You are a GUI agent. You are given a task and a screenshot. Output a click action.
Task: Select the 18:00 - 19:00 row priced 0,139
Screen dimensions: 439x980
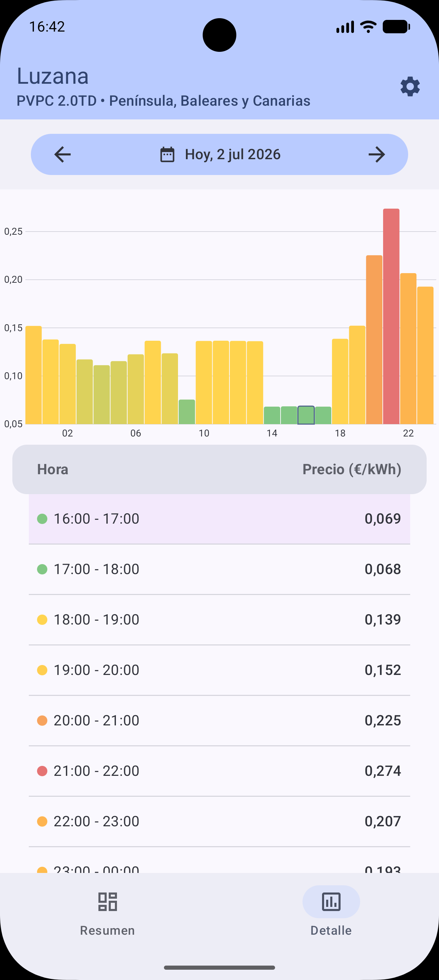pos(219,619)
